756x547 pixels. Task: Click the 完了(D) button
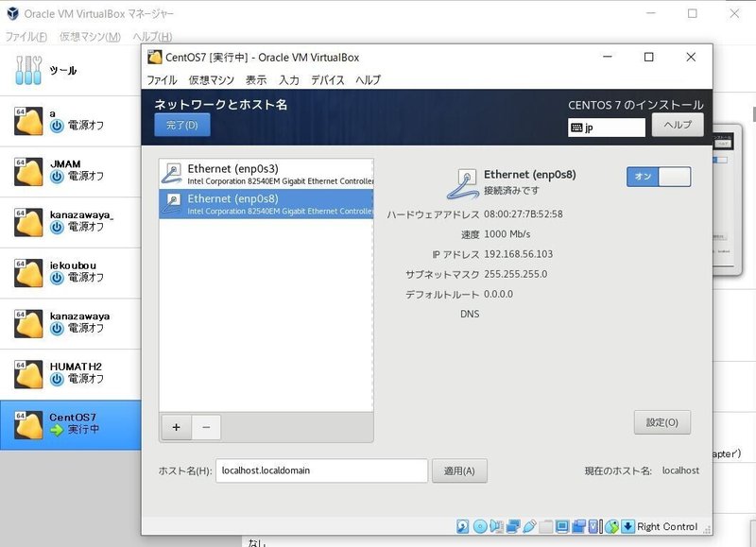pos(182,125)
